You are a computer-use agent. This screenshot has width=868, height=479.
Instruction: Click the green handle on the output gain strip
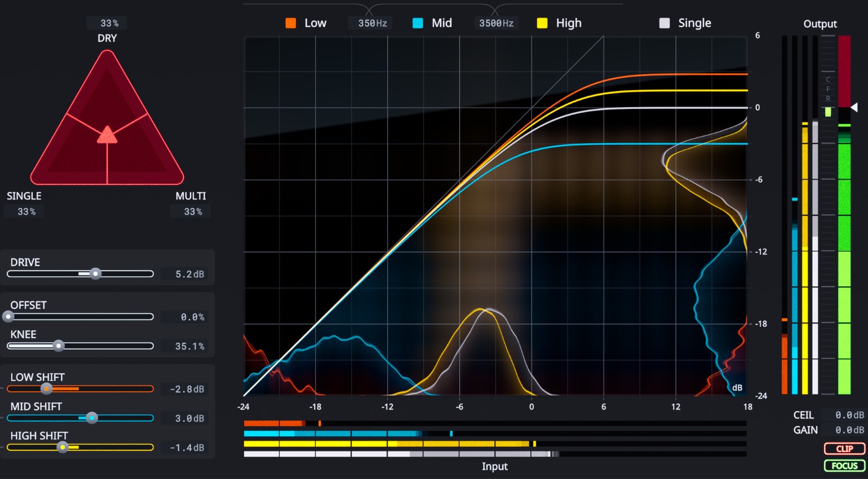click(828, 112)
